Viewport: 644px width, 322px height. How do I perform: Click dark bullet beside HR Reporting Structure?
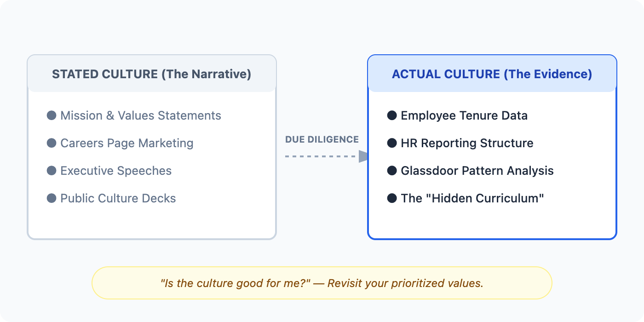392,143
